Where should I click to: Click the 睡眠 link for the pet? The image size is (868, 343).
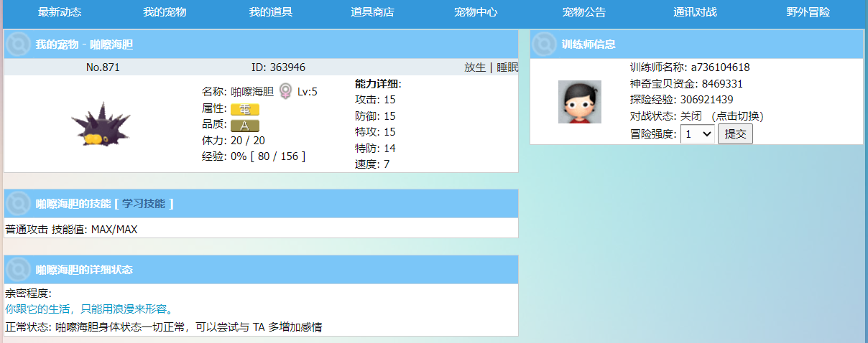point(507,67)
